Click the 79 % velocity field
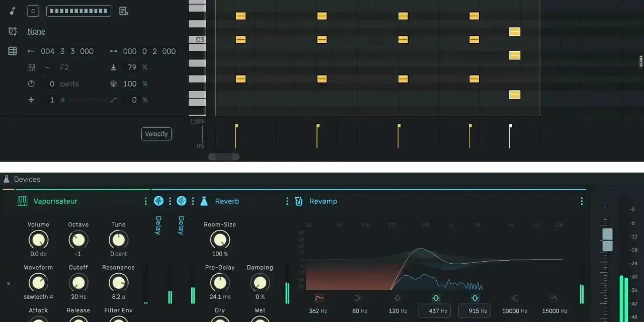Viewport: 644px width, 322px height. (132, 67)
